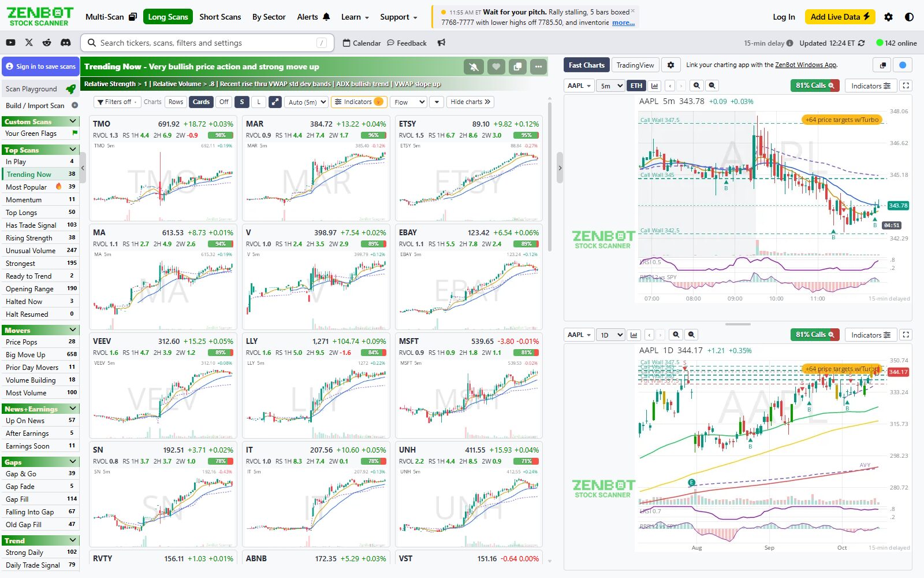Click the search tickers and scans field

[207, 43]
